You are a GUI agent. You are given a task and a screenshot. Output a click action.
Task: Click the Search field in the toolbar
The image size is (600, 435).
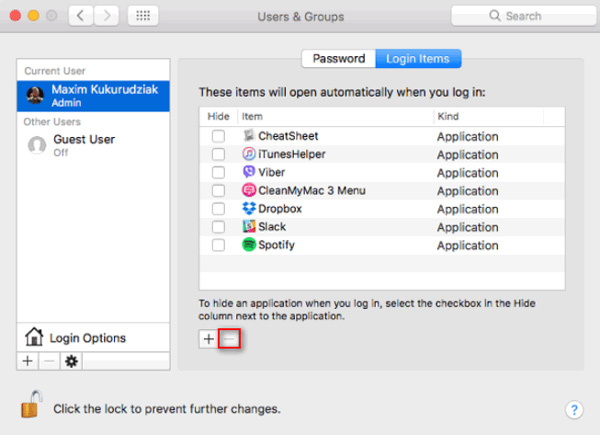(x=523, y=16)
